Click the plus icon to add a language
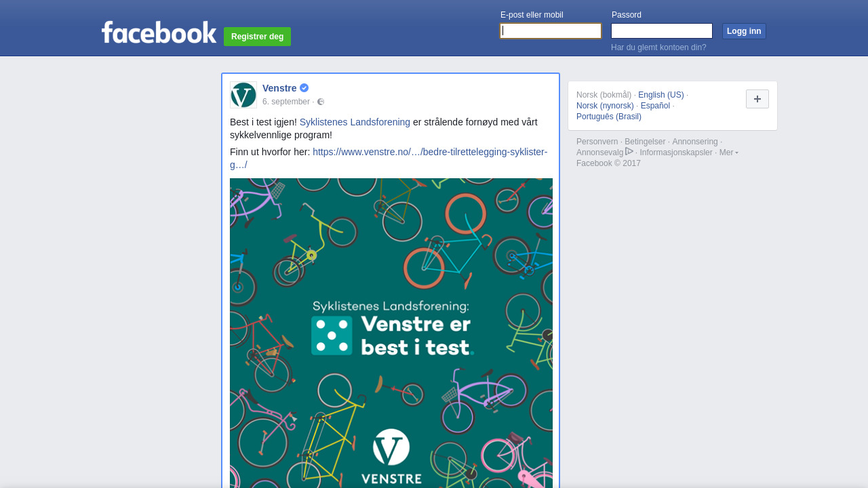Image resolution: width=868 pixels, height=488 pixels. pyautogui.click(x=757, y=99)
